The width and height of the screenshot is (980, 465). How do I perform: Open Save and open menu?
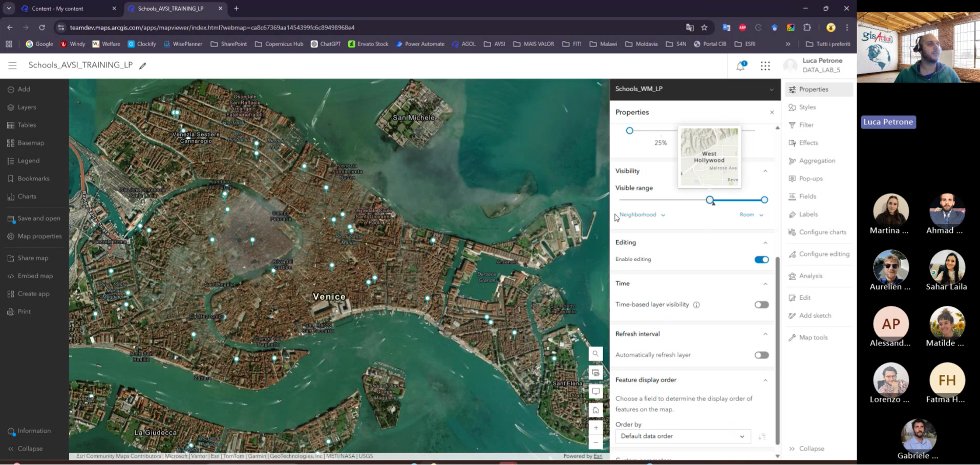point(34,218)
